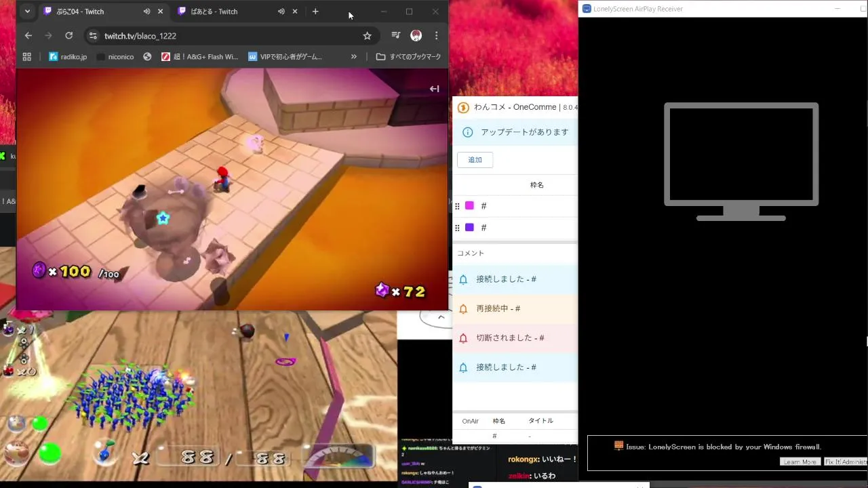Open the Chrome three-dot menu
This screenshot has height=488, width=868.
pyautogui.click(x=436, y=35)
